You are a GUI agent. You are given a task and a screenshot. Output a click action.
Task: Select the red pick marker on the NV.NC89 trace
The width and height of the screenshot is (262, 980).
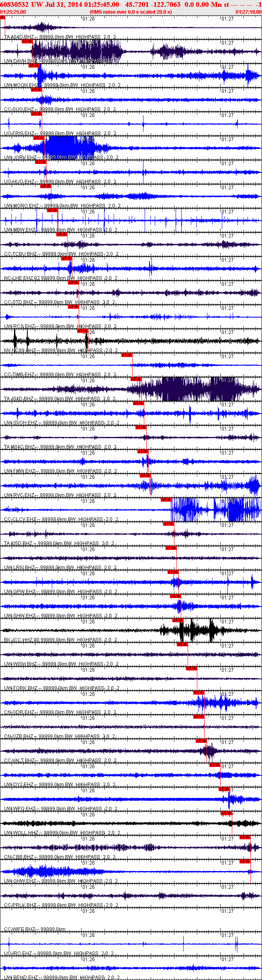[82, 330]
